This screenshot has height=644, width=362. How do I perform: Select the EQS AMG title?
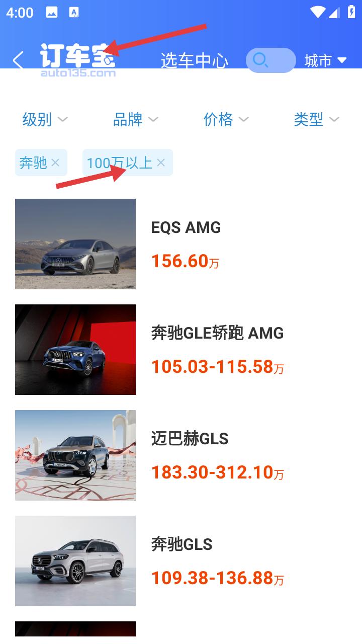(186, 227)
